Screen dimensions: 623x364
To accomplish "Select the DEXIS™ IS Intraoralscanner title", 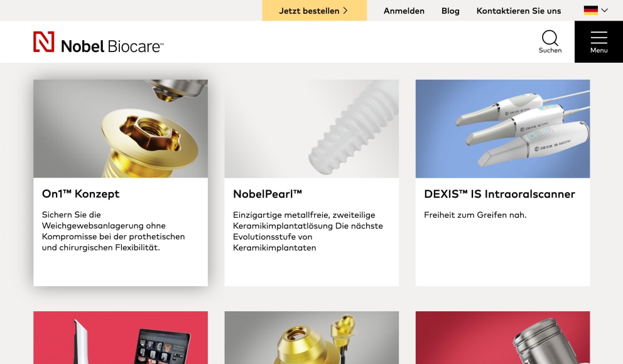I will 499,194.
